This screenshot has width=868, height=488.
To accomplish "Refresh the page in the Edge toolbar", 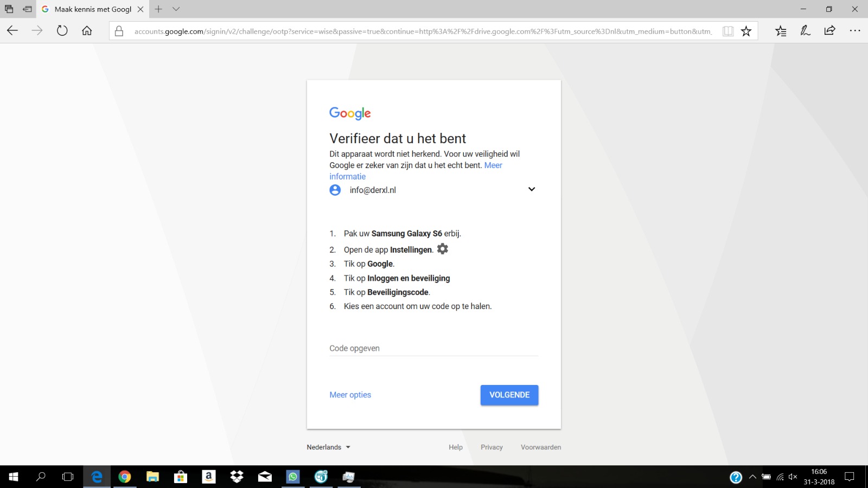I will click(x=62, y=31).
